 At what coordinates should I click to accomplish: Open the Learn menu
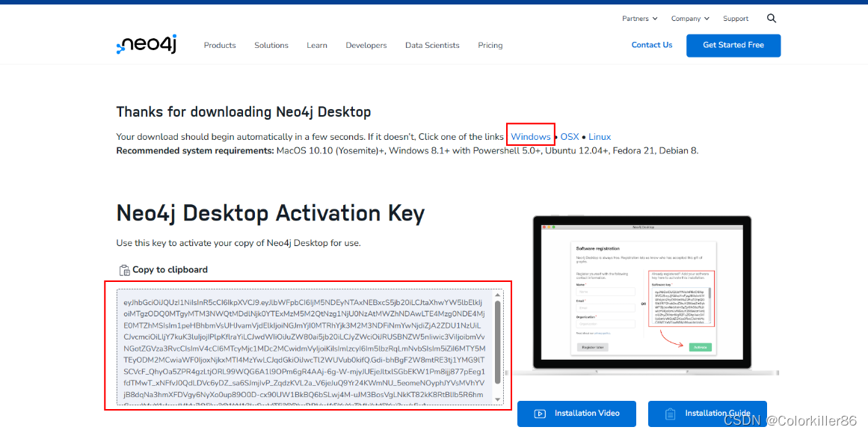[317, 46]
